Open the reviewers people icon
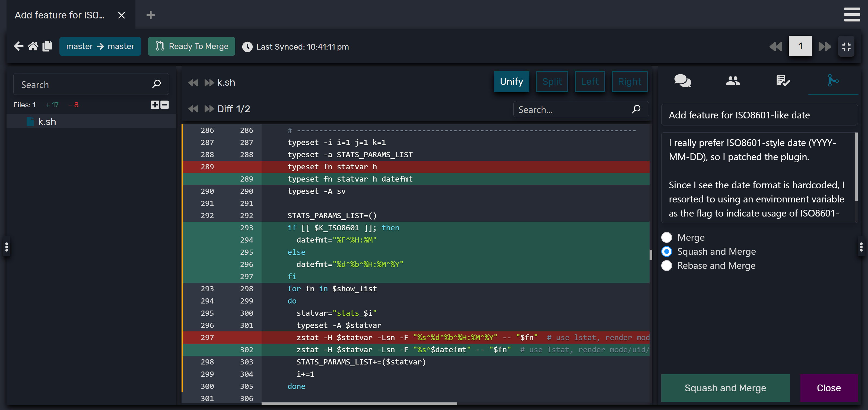 pos(733,81)
